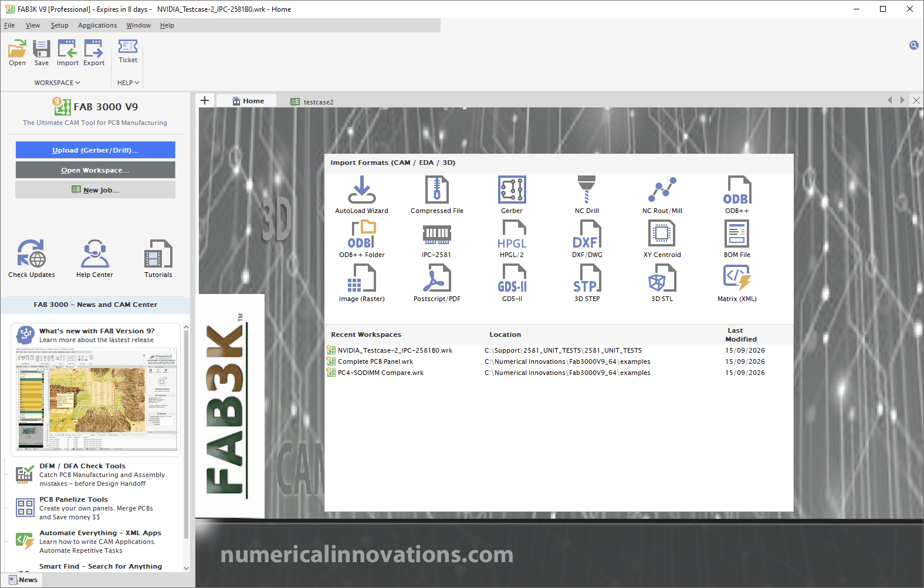Screen dimensions: 924x588
Task: Open the Applications menu
Action: click(x=97, y=25)
